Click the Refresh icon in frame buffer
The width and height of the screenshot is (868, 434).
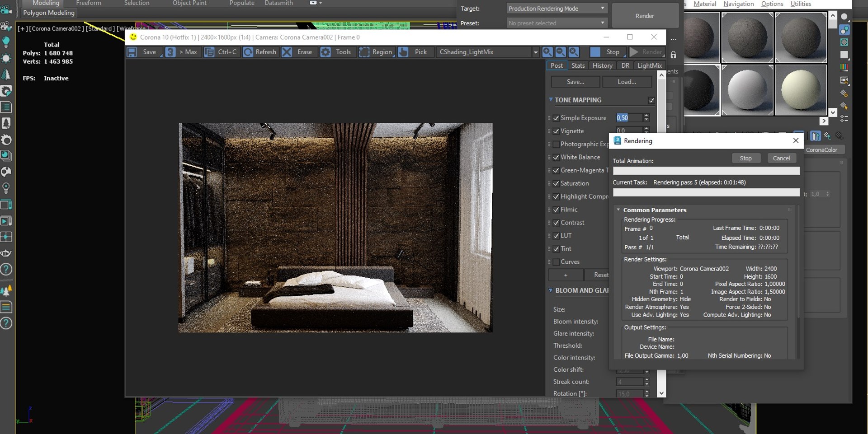(x=248, y=52)
